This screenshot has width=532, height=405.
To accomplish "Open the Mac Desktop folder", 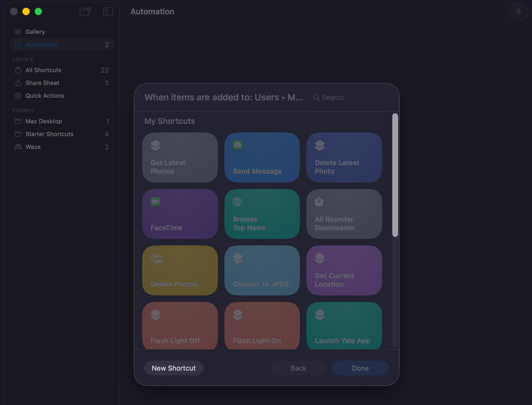I will click(44, 121).
